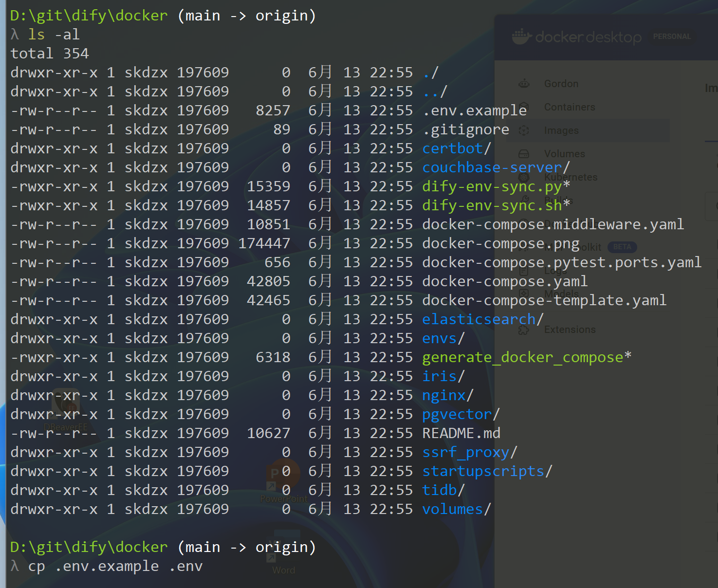Open Extensions in Docker Desktop sidebar

(x=570, y=330)
